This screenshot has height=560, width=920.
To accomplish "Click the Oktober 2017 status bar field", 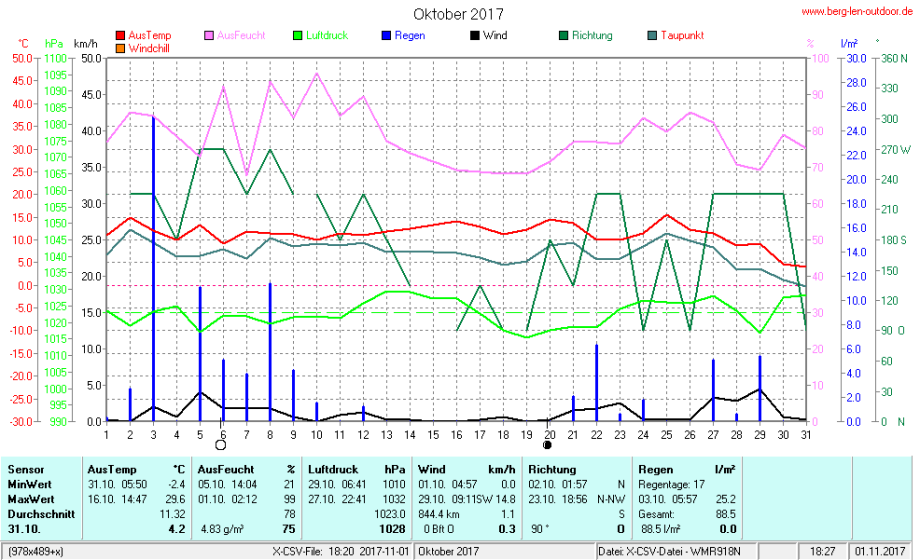I will point(448,551).
